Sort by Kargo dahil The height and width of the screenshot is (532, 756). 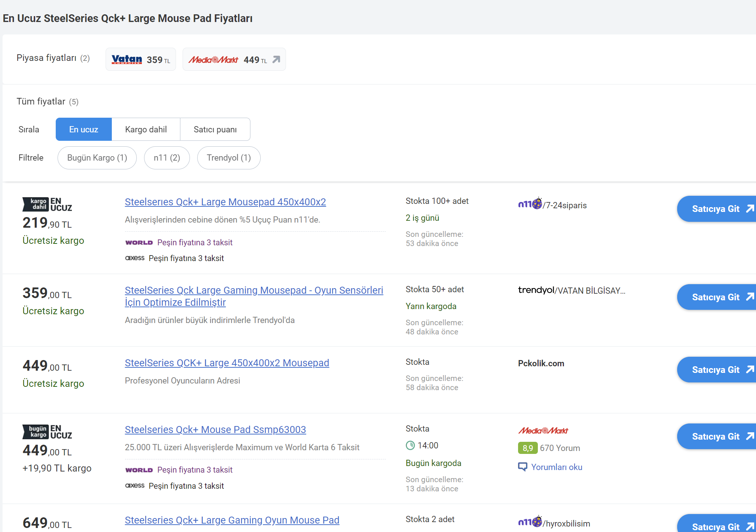[x=146, y=129]
